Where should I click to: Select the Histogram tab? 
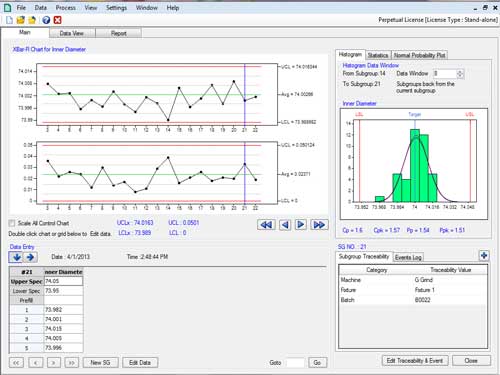click(350, 54)
